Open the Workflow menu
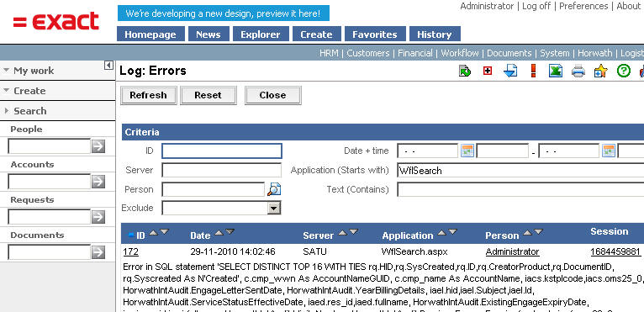This screenshot has width=644, height=312. pos(460,53)
